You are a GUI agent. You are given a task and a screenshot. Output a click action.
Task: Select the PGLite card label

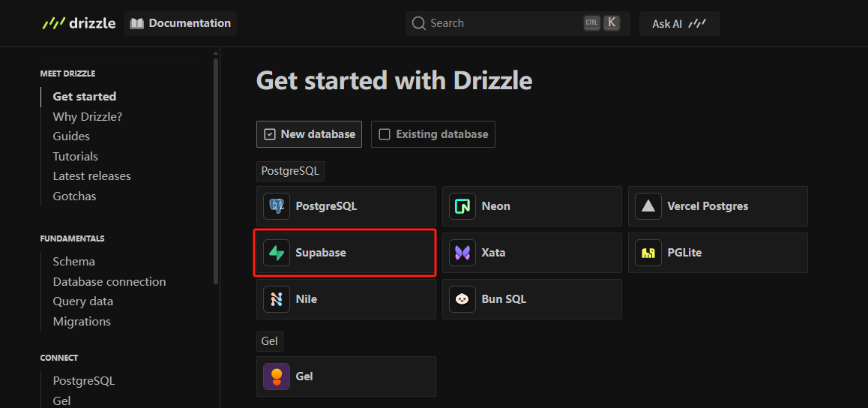[685, 253]
